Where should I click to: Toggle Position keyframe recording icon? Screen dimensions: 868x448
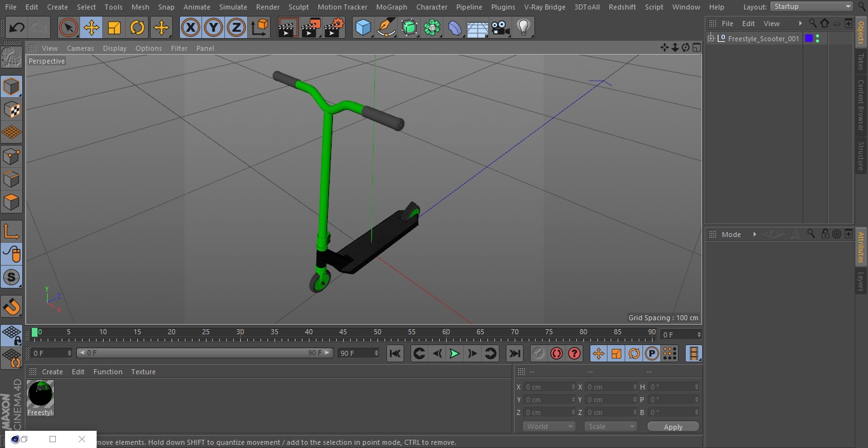pyautogui.click(x=599, y=353)
